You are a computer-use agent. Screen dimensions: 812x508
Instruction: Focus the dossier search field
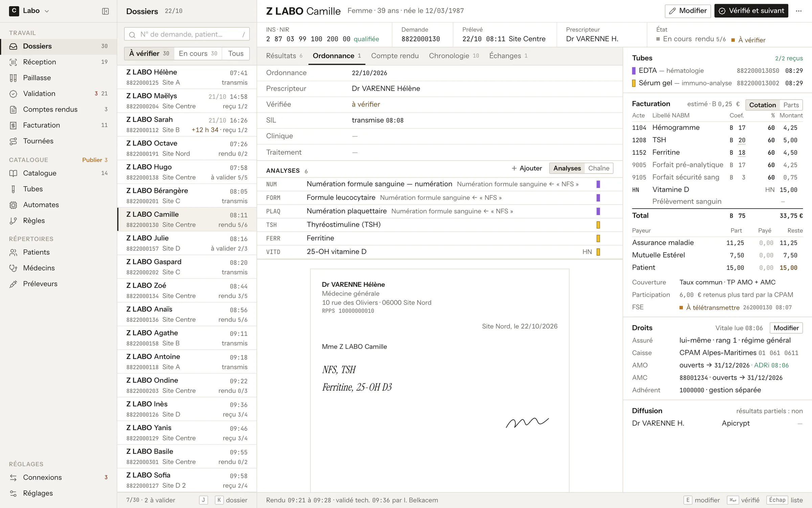(x=187, y=34)
